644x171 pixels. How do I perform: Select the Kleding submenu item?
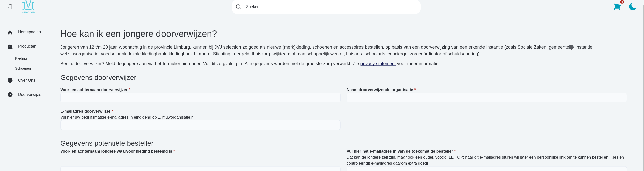21,58
